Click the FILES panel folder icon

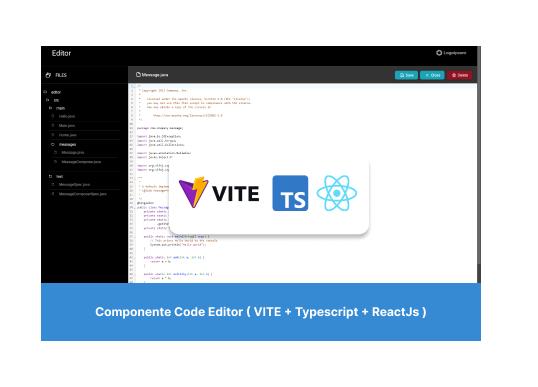pos(48,75)
